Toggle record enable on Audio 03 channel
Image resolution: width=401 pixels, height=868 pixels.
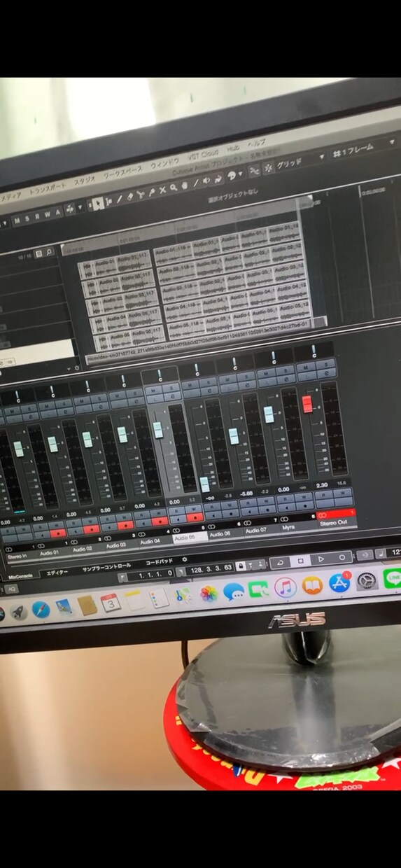126,525
